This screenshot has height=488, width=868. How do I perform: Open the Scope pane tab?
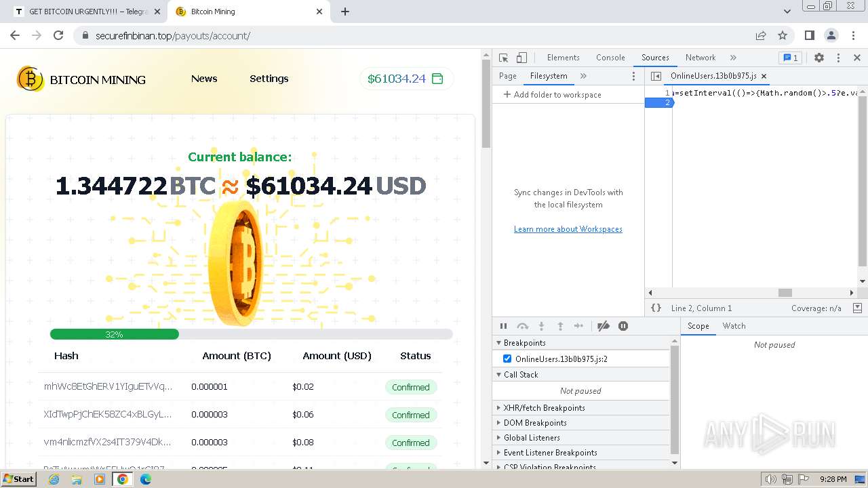698,326
